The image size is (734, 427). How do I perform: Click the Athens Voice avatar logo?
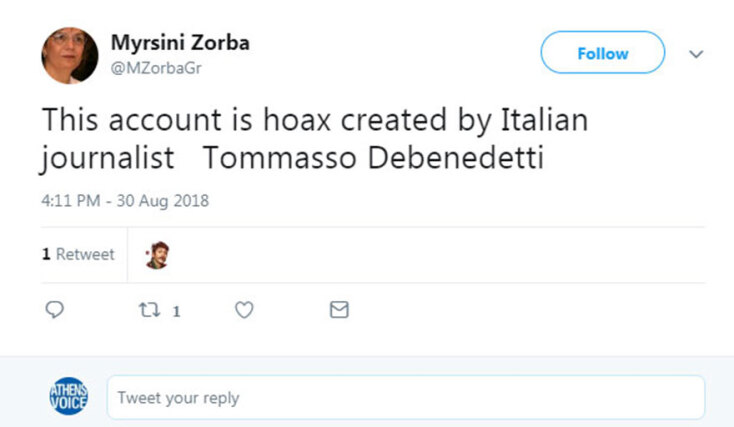tap(69, 397)
